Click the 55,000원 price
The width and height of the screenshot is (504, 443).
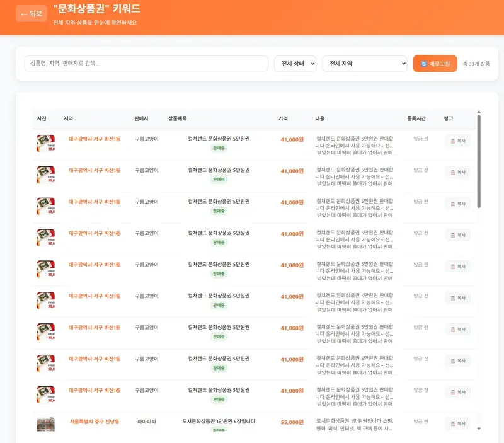[x=292, y=422]
